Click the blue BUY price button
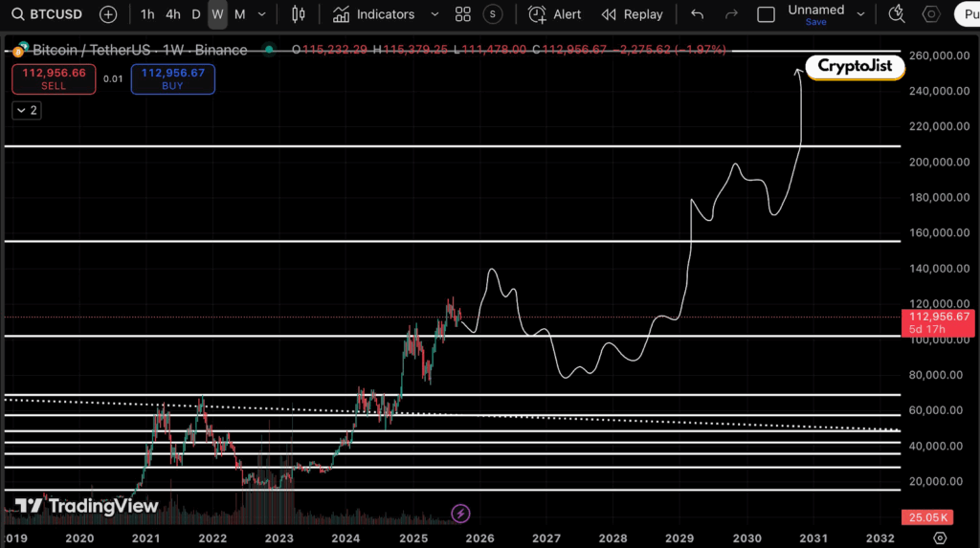Image resolution: width=980 pixels, height=548 pixels. pos(174,78)
